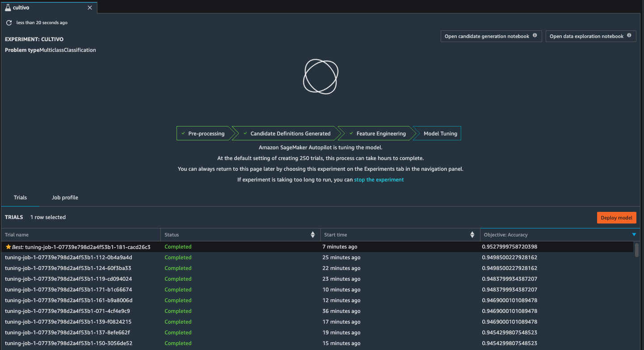The height and width of the screenshot is (350, 644).
Task: Click the "23 minutes ago" start time
Action: click(x=341, y=279)
